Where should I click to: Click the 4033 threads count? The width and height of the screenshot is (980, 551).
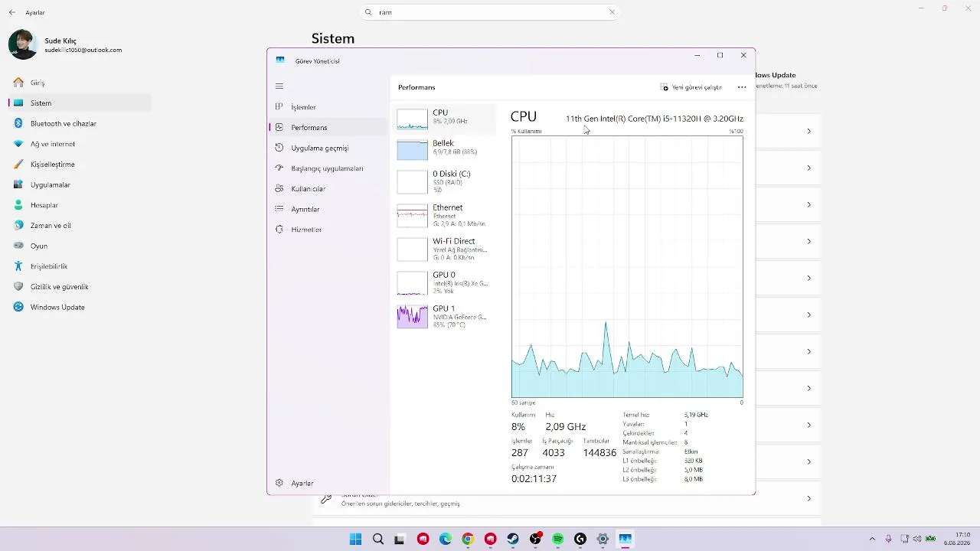[554, 453]
